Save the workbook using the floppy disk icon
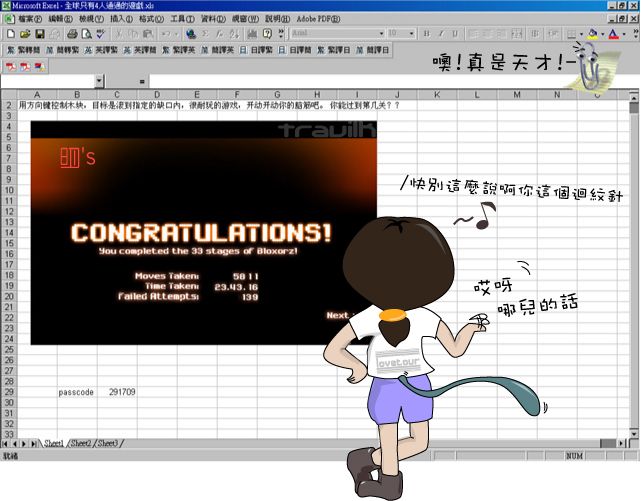This screenshot has height=501, width=641. (x=40, y=34)
